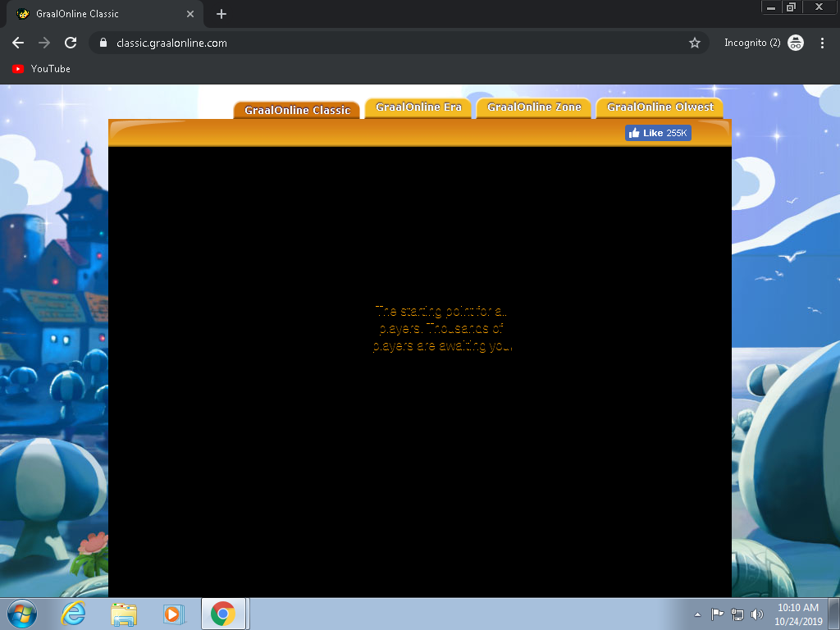Open the Chrome three-dot menu
The height and width of the screenshot is (630, 840).
822,43
